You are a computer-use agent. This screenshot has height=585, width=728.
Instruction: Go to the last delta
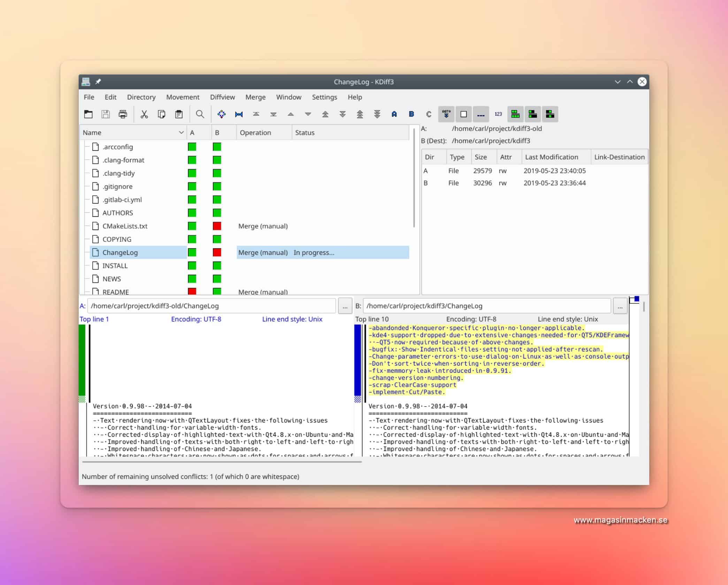(274, 114)
